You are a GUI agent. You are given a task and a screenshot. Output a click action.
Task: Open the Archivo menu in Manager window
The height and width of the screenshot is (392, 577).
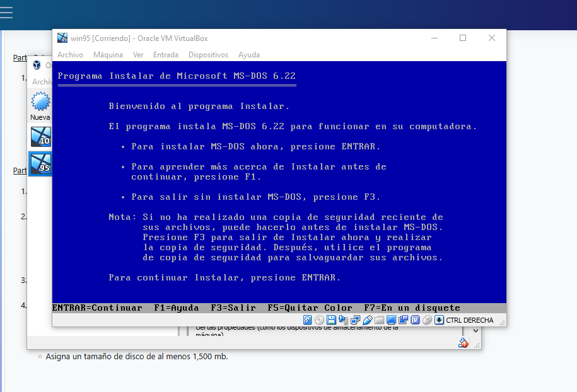tap(42, 82)
